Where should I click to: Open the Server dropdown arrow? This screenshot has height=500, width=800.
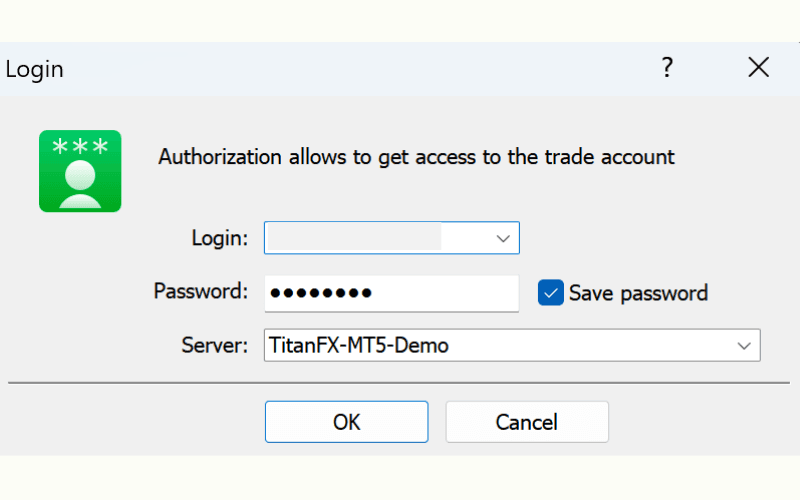pos(744,346)
